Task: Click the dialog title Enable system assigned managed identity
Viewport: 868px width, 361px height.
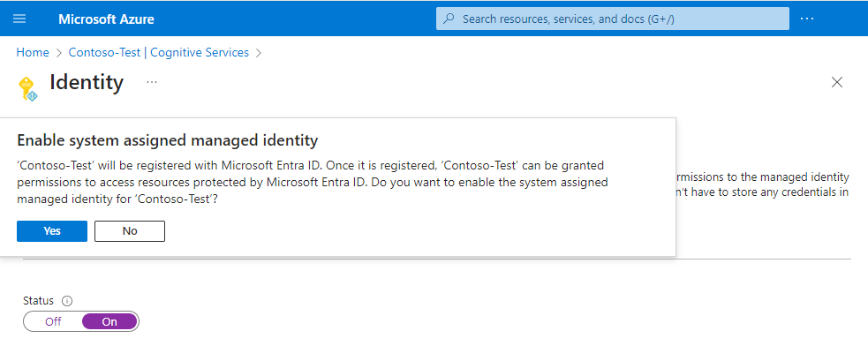Action: click(168, 140)
